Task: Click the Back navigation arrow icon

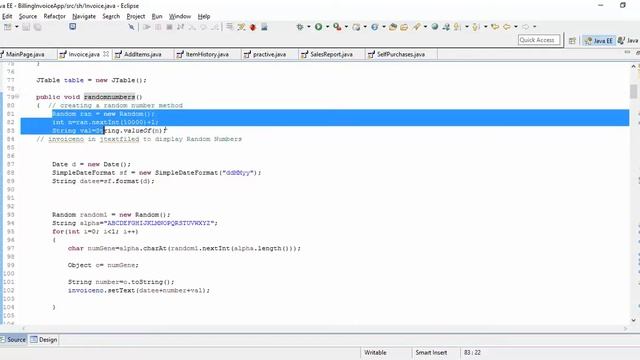Action: click(507, 27)
